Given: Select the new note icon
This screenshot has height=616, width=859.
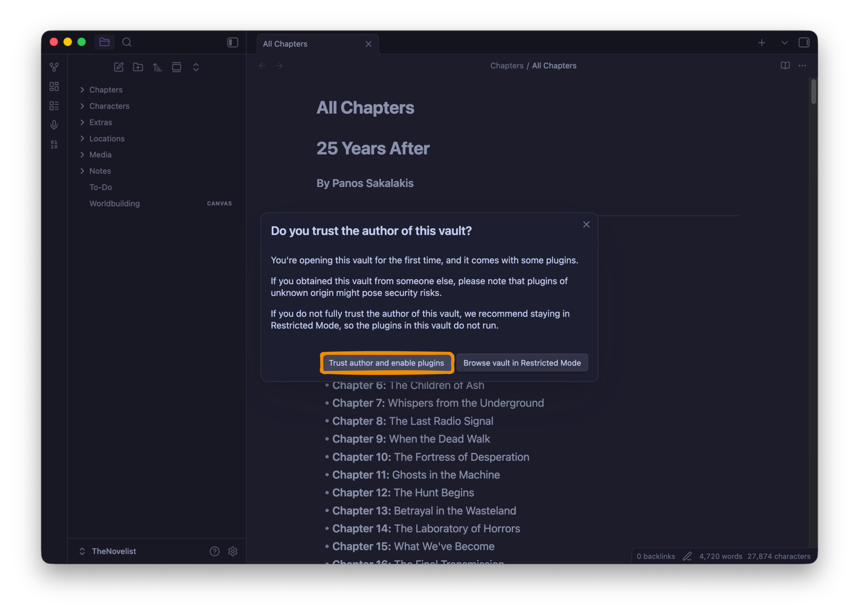Looking at the screenshot, I should click(119, 67).
